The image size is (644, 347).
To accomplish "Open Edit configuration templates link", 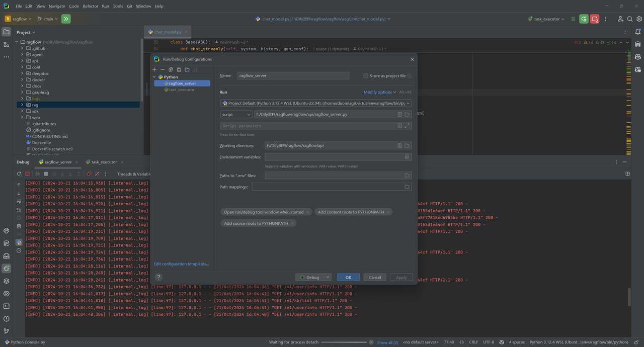I will point(181,264).
